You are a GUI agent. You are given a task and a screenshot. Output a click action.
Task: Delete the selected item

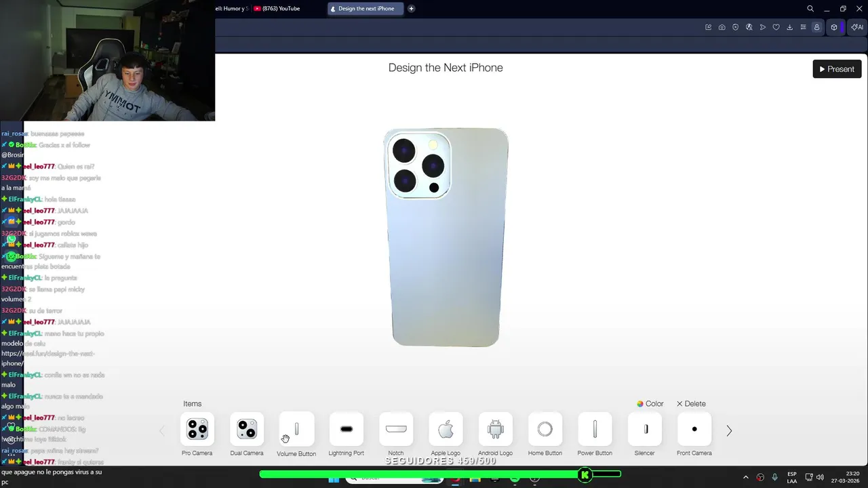coord(691,403)
